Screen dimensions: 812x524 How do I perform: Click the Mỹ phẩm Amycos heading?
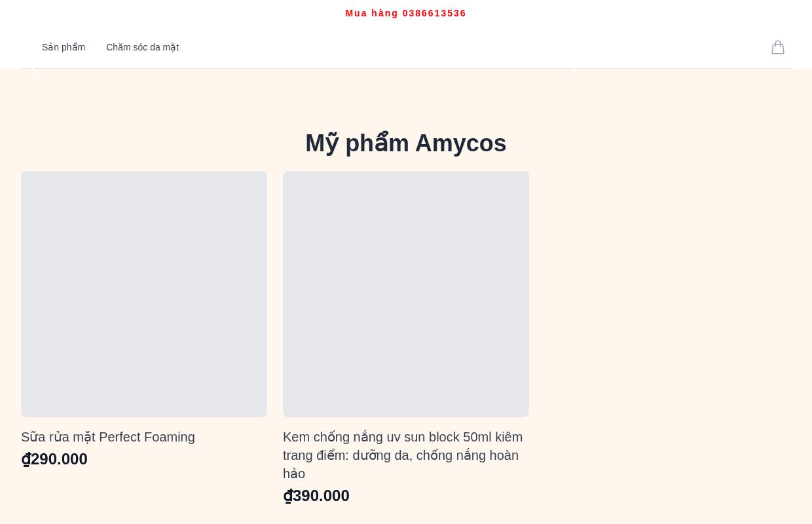406,143
